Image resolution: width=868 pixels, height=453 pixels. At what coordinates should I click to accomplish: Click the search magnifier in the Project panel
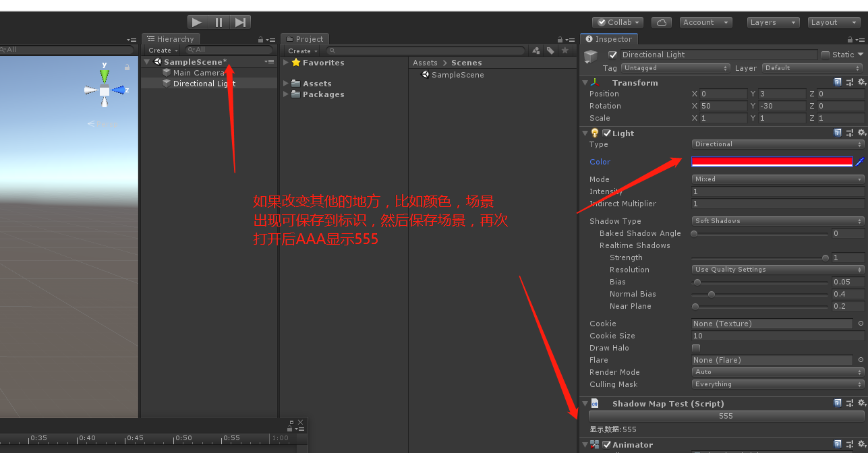pyautogui.click(x=331, y=50)
